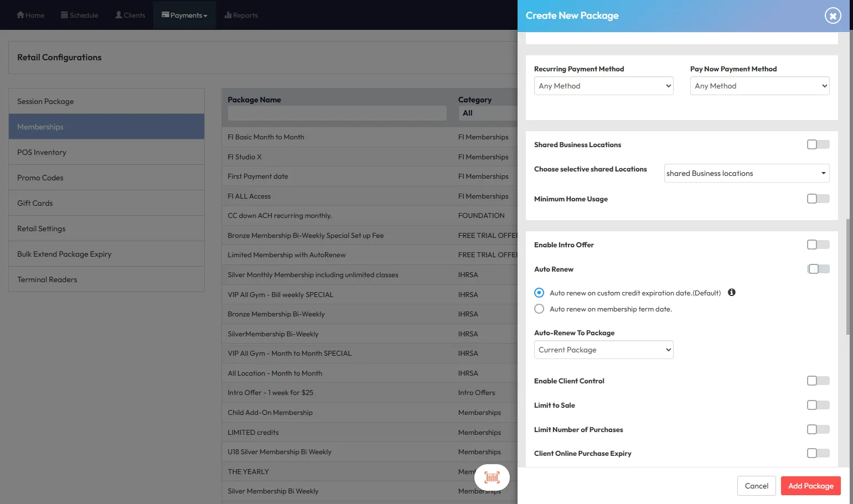853x504 pixels.
Task: Expand the Pay Now Payment Method dropdown
Action: click(759, 86)
